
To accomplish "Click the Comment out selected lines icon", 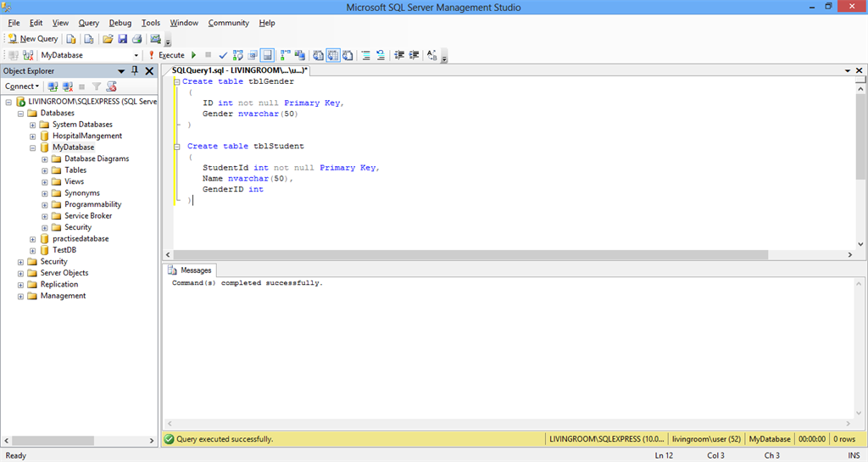I will 365,55.
